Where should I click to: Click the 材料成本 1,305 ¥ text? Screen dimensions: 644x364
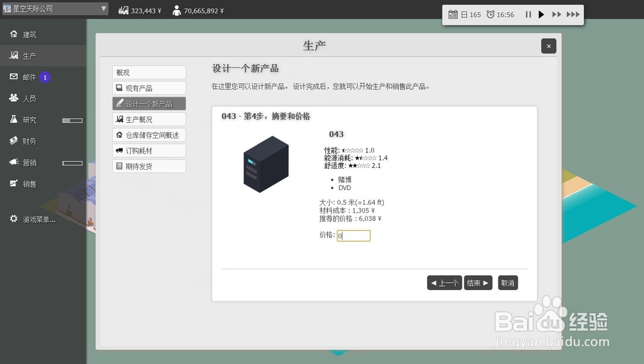347,211
